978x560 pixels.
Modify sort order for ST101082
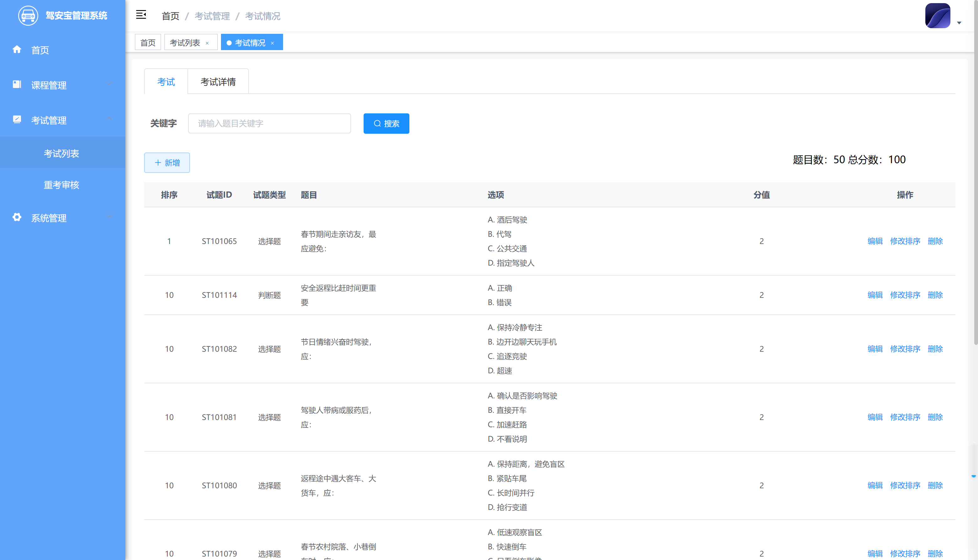(905, 349)
